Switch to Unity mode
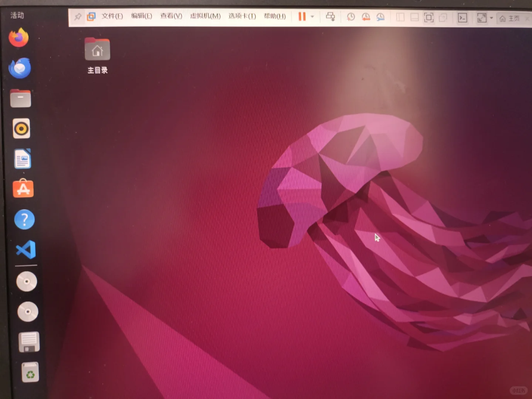This screenshot has height=399, width=532. pos(443,17)
